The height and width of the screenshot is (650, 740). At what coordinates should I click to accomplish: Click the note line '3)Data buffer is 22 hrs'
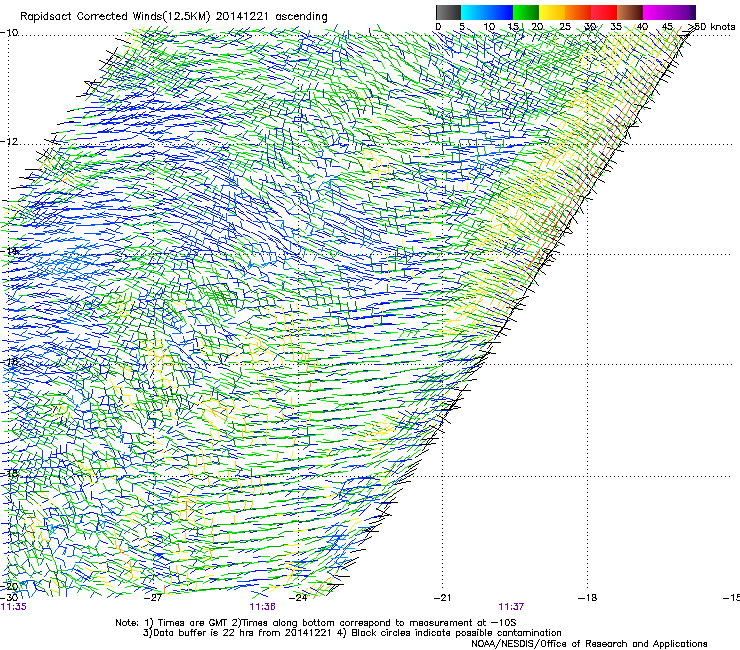(352, 633)
